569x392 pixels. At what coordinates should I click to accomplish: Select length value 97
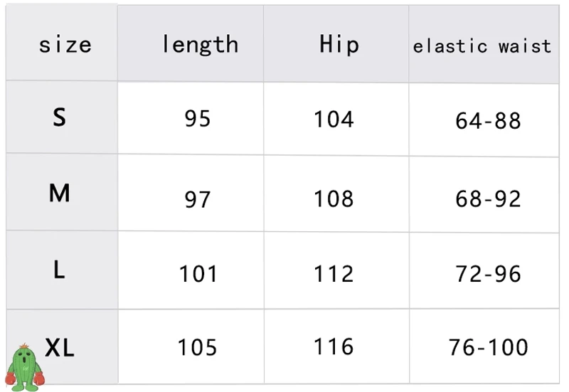point(197,198)
